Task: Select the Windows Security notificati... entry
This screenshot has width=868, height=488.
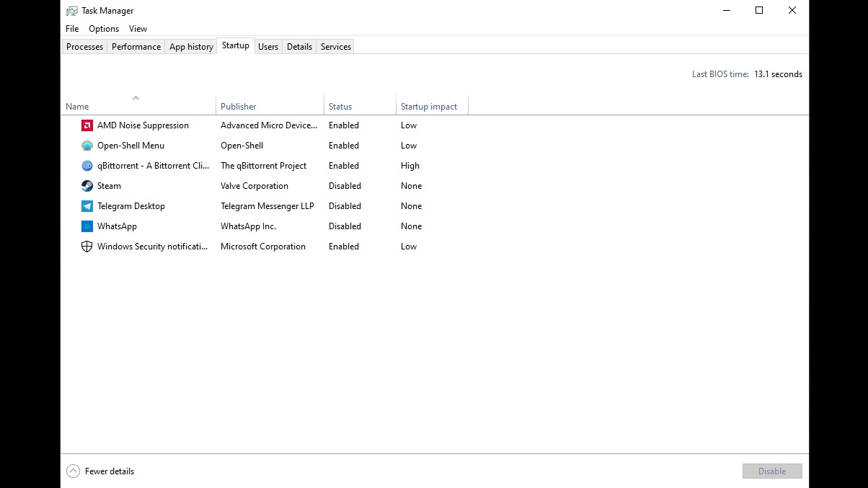Action: click(153, 247)
